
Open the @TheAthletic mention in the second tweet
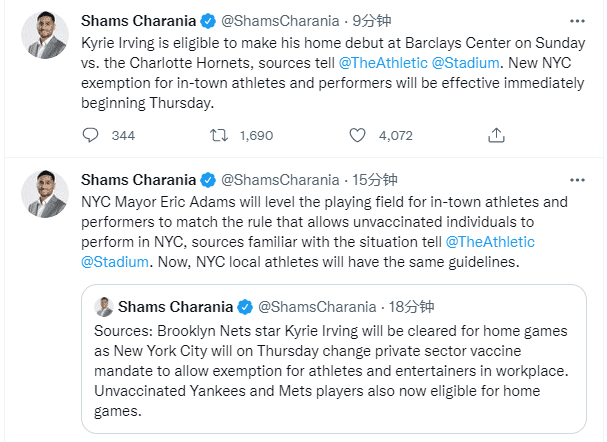point(489,242)
